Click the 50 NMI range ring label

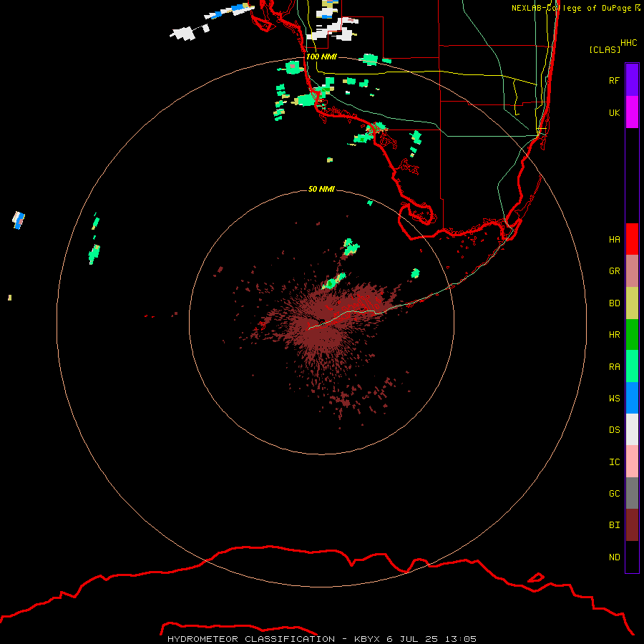[x=321, y=189]
